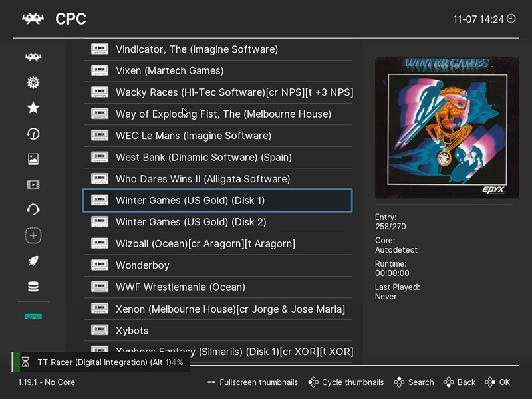Select Vindicator, The (Imagine Software)
This screenshot has height=399, width=532.
(217, 49)
